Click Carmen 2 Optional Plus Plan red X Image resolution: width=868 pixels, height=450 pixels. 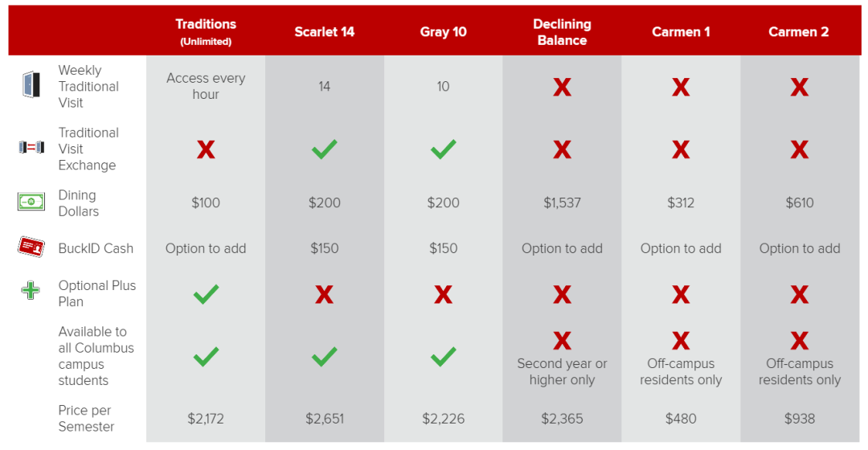pyautogui.click(x=800, y=294)
